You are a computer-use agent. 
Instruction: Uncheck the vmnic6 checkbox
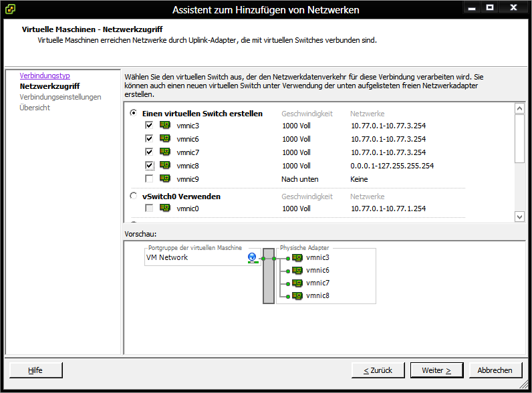click(149, 138)
